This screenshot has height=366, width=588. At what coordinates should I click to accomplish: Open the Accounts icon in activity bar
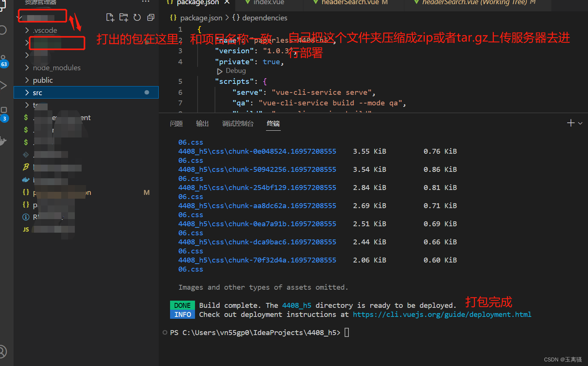tap(3, 351)
